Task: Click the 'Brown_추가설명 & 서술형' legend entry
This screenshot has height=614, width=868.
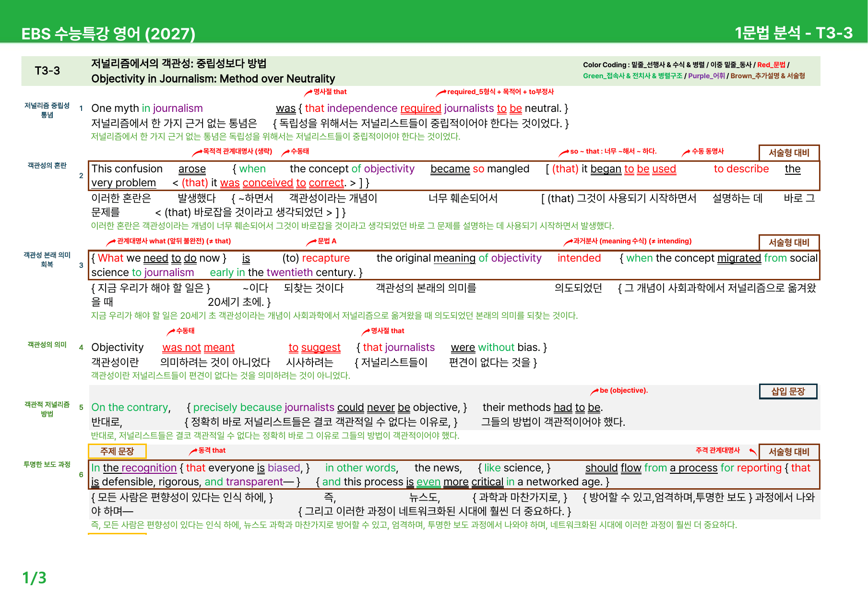Action: (x=768, y=76)
